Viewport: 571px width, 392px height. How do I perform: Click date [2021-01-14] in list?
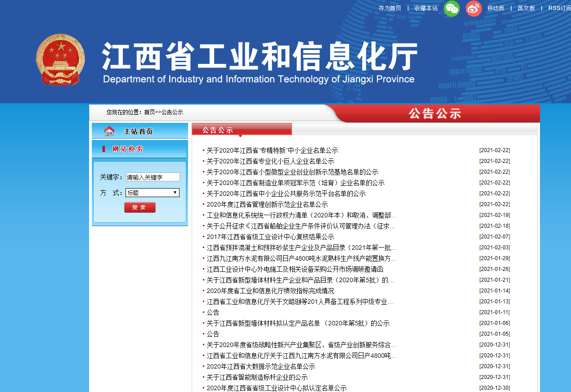(495, 291)
